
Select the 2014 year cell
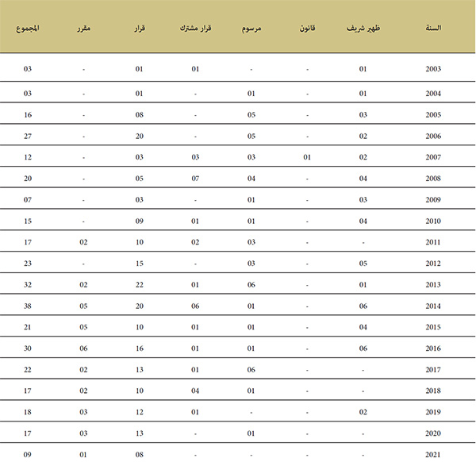433,306
